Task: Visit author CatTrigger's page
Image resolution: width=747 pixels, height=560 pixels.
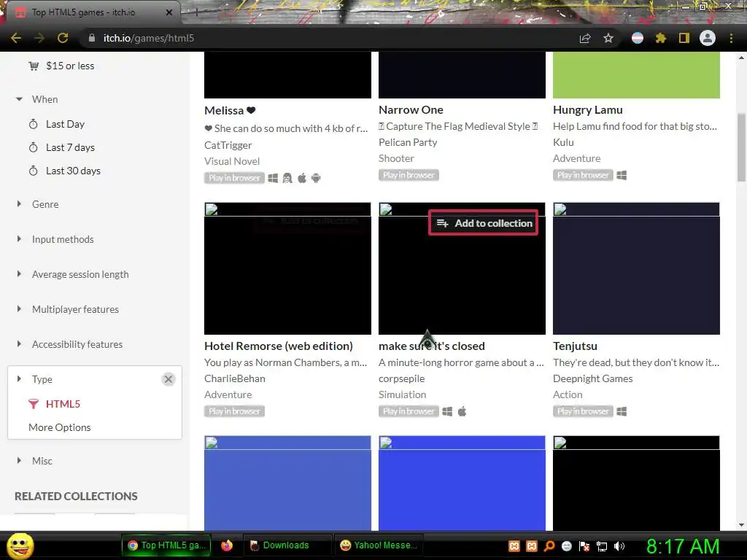Action: (228, 145)
